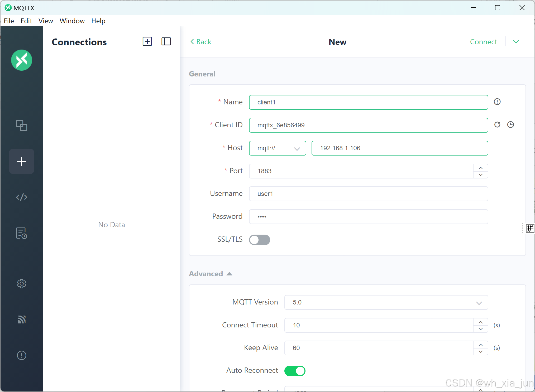This screenshot has height=392, width=535.
Task: Open the MQTT Version dropdown
Action: (x=386, y=302)
